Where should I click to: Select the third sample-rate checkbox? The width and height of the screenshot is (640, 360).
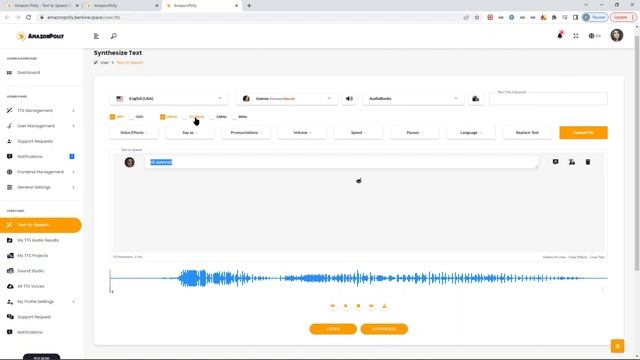[x=212, y=117]
